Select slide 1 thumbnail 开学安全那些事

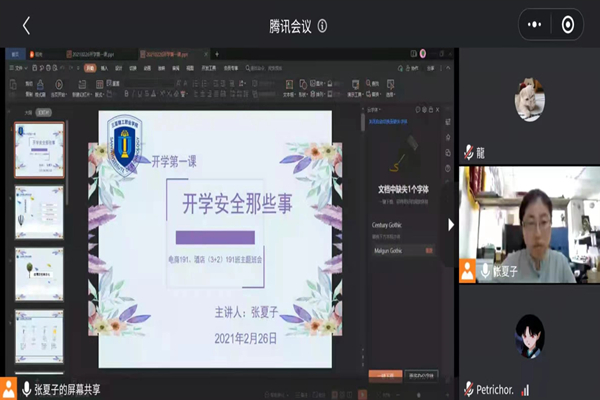[x=39, y=150]
